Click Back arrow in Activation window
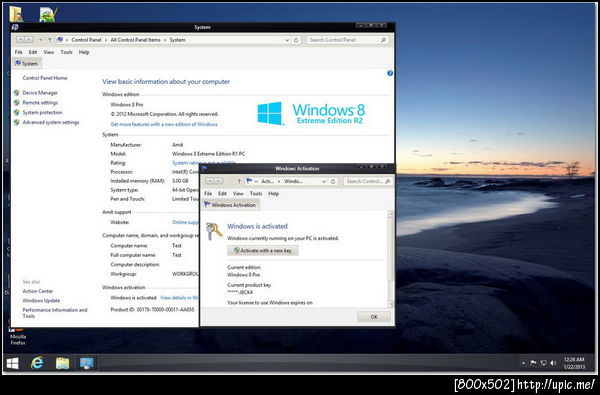 (x=209, y=181)
